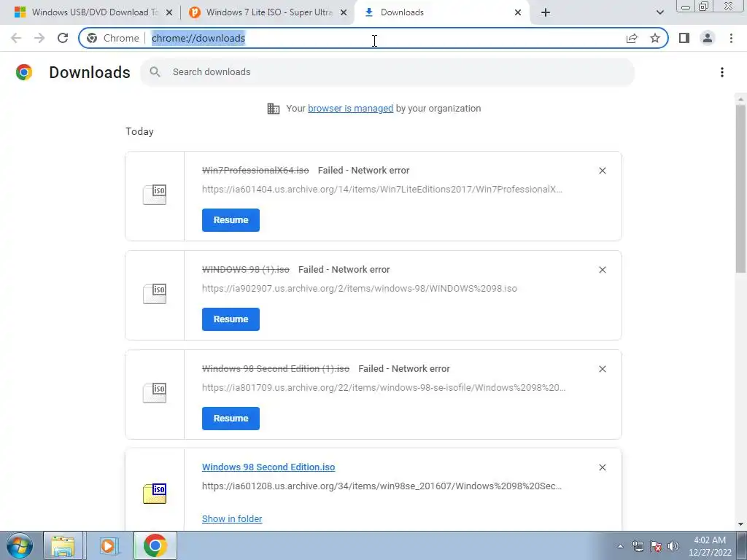Close the Downloads tab
747x560 pixels.
[518, 12]
